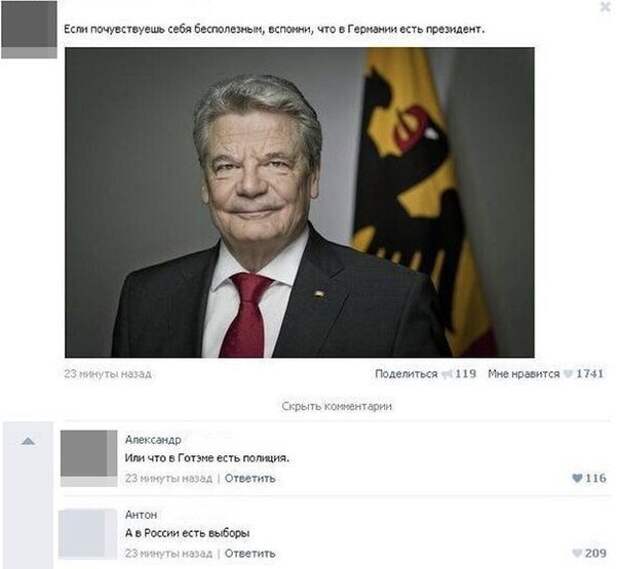The height and width of the screenshot is (569, 620).
Task: Open the profile name Антон
Action: click(141, 515)
